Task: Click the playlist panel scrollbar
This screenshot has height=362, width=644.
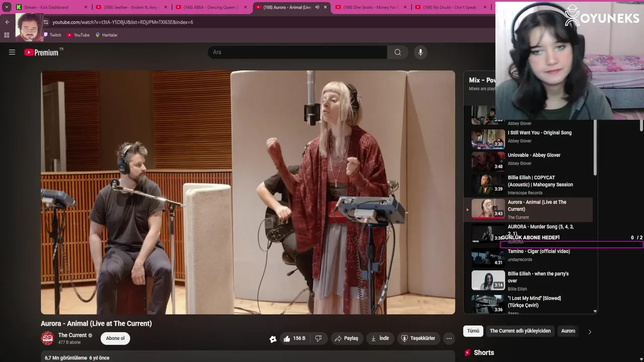Action: pos(595,148)
